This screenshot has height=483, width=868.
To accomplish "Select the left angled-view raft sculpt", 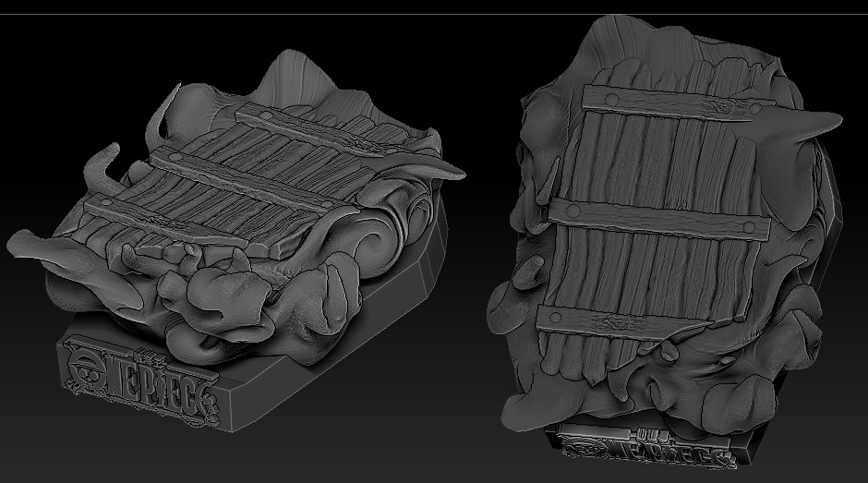I will (236, 240).
